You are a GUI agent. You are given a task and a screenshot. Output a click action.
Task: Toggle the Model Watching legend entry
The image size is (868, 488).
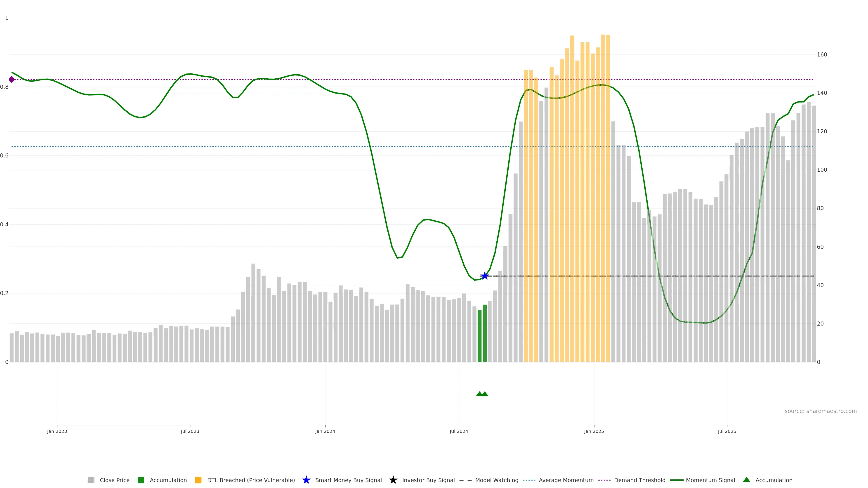coord(496,480)
